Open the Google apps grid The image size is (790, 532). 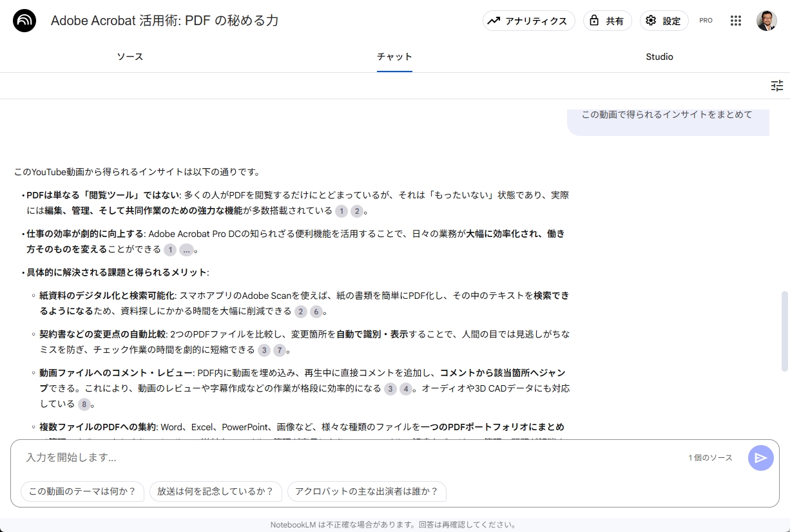(736, 21)
